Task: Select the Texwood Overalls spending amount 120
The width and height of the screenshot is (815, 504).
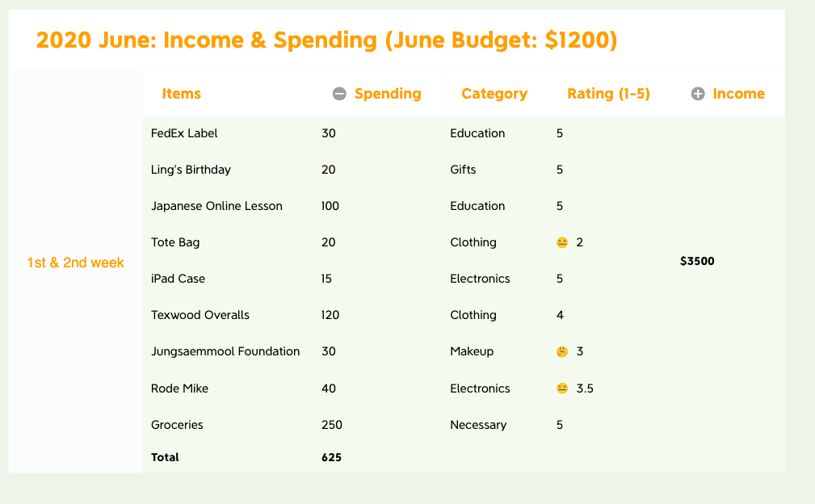Action: click(330, 315)
